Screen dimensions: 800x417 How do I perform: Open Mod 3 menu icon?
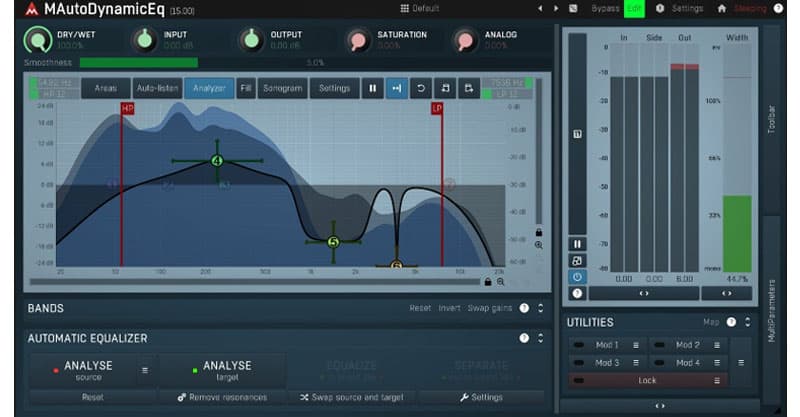click(636, 363)
